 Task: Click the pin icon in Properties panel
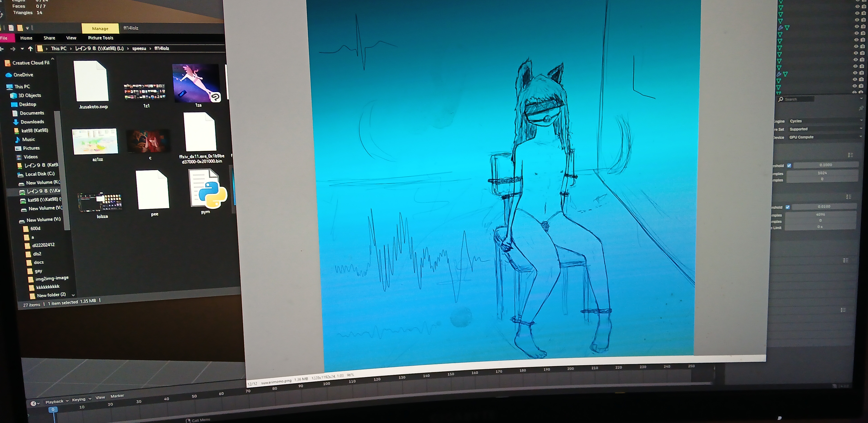click(861, 108)
